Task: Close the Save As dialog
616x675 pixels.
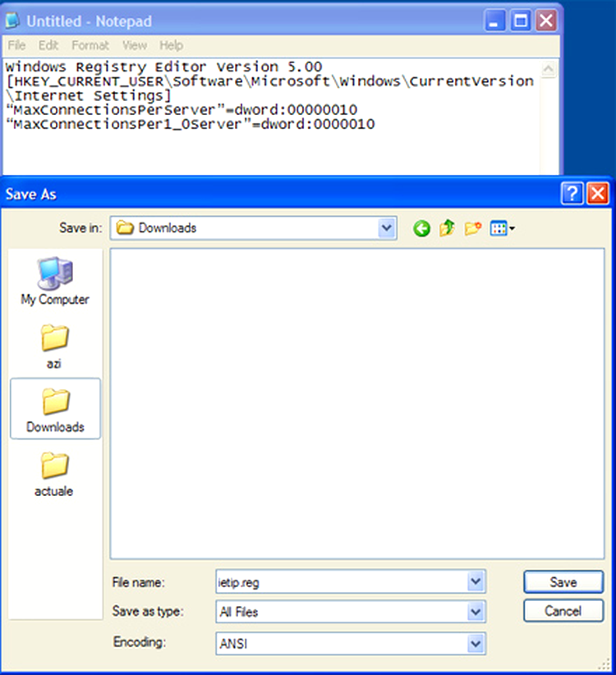Action: [x=598, y=193]
